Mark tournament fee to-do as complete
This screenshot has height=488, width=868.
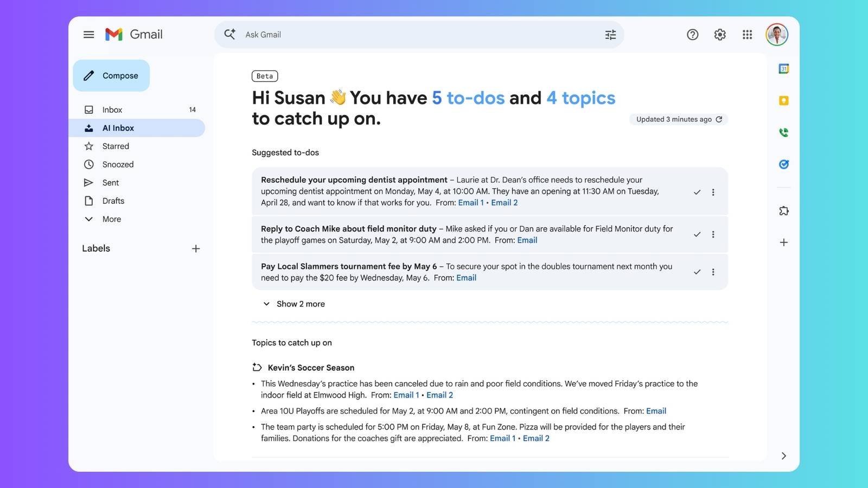[697, 272]
